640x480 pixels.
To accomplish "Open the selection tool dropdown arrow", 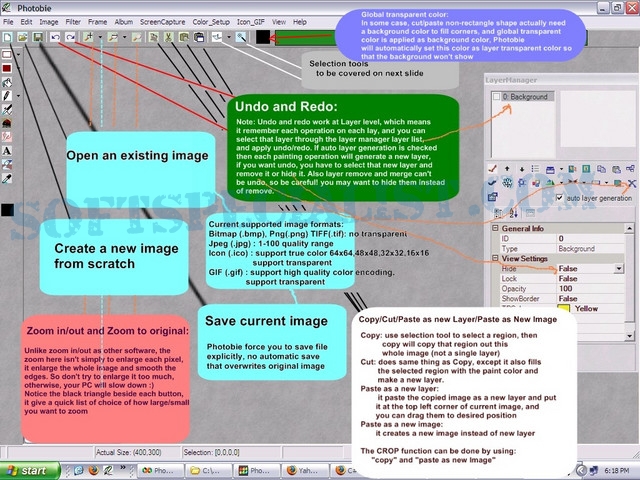I will click(229, 37).
